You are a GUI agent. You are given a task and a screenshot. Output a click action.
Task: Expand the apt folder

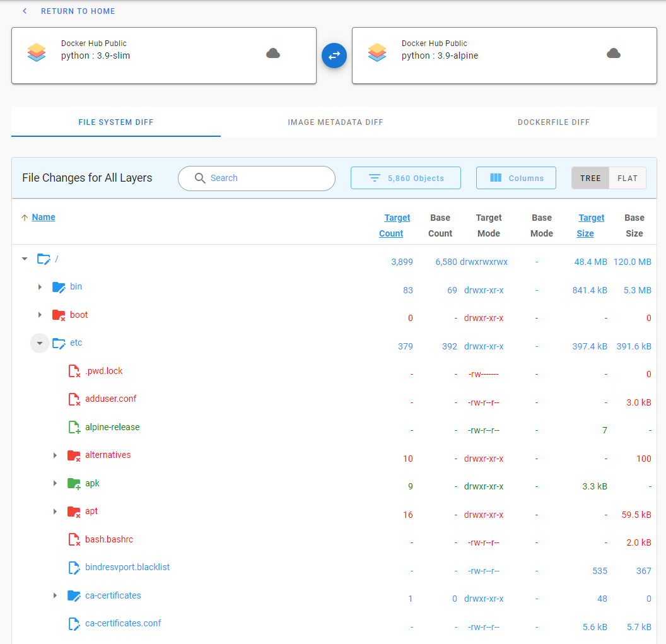point(56,512)
